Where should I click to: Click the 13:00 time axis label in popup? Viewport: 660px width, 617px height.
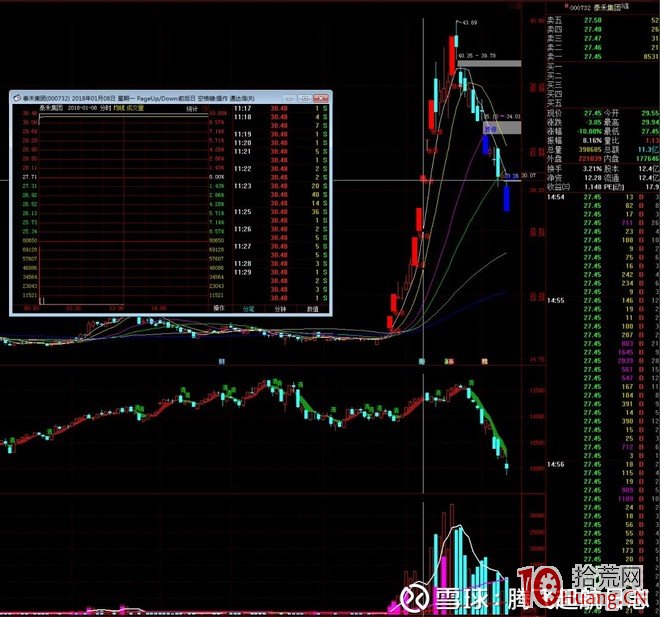click(117, 308)
